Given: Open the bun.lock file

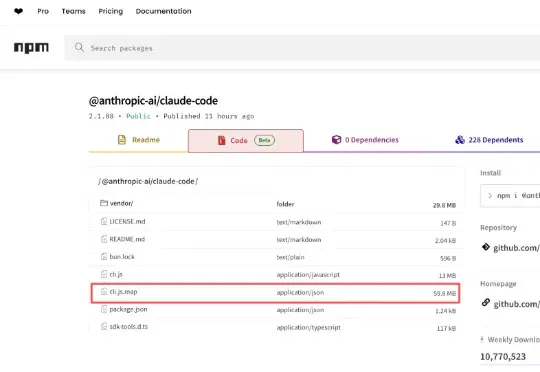Looking at the screenshot, I should 122,257.
